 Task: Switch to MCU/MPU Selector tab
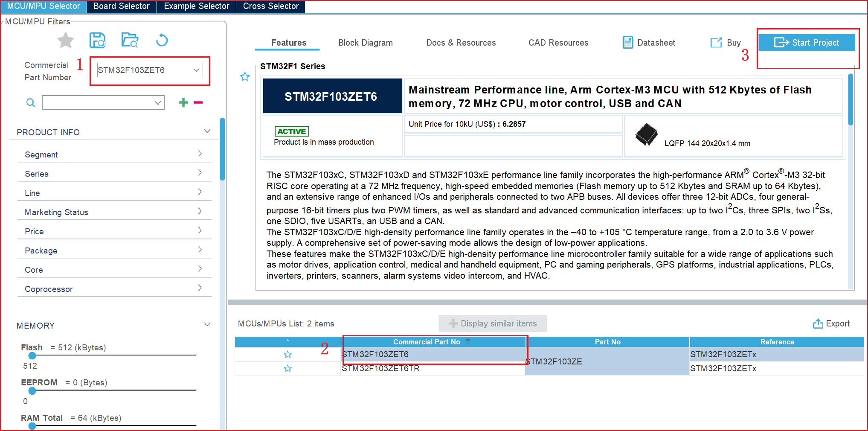44,6
